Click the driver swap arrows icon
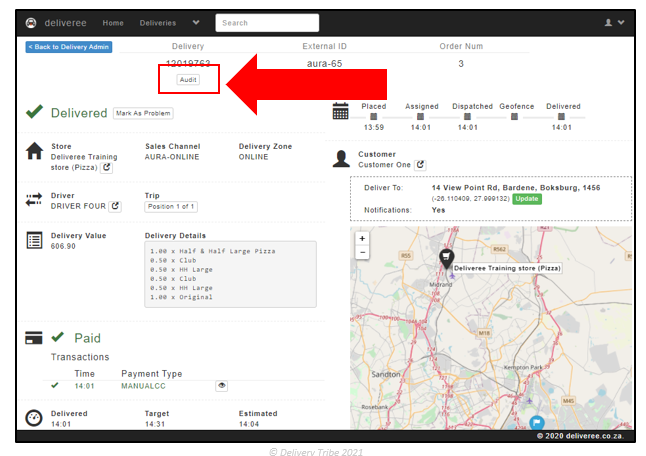The height and width of the screenshot is (456, 646). [34, 200]
